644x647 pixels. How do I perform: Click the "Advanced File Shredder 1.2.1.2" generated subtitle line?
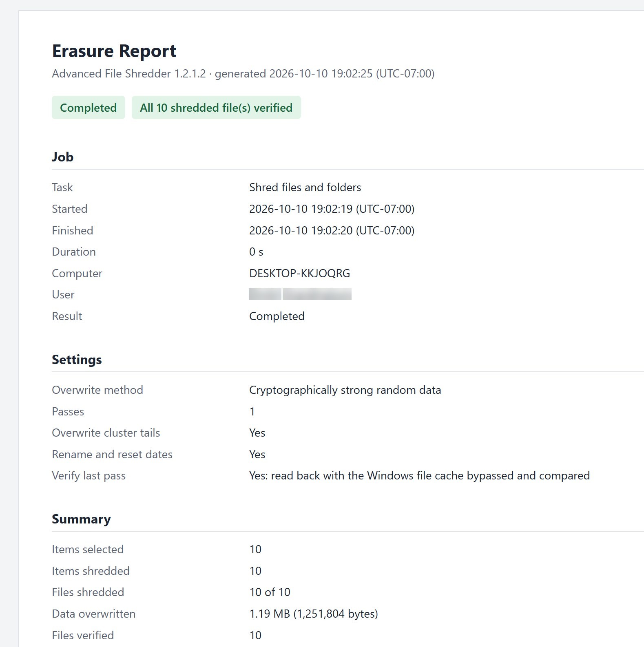coord(243,74)
